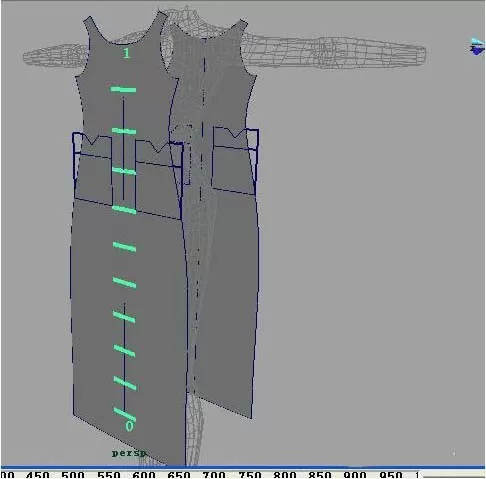This screenshot has width=486, height=479.
Task: Click the timeline at frame 500
Action: 73,475
